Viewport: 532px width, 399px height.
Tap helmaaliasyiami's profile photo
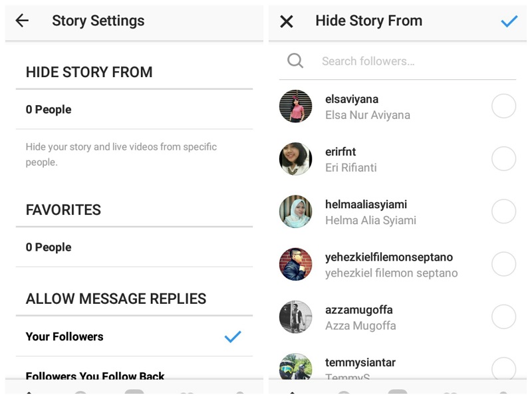296,211
